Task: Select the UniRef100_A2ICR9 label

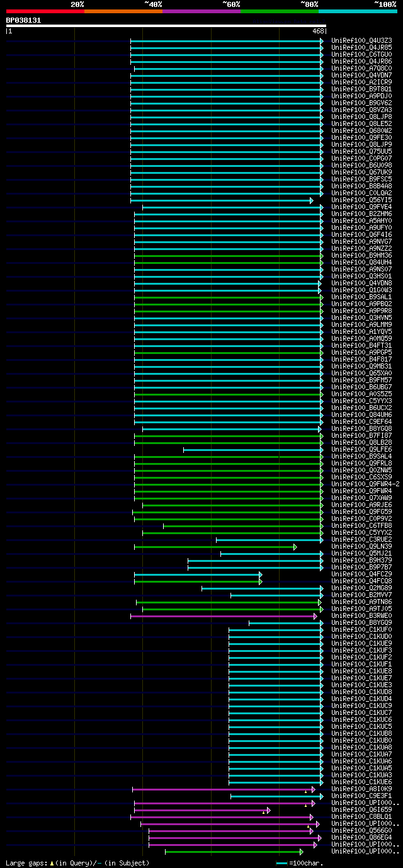Action: coord(361,82)
